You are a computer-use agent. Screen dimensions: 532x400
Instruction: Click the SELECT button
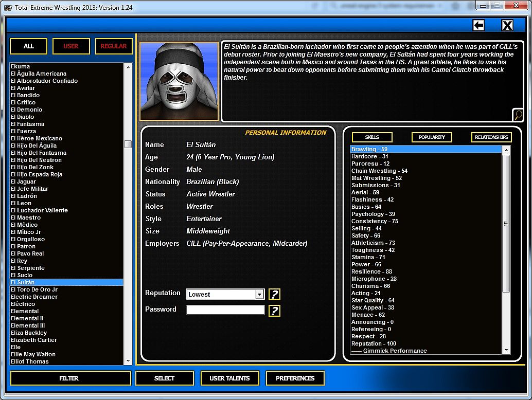pos(165,378)
